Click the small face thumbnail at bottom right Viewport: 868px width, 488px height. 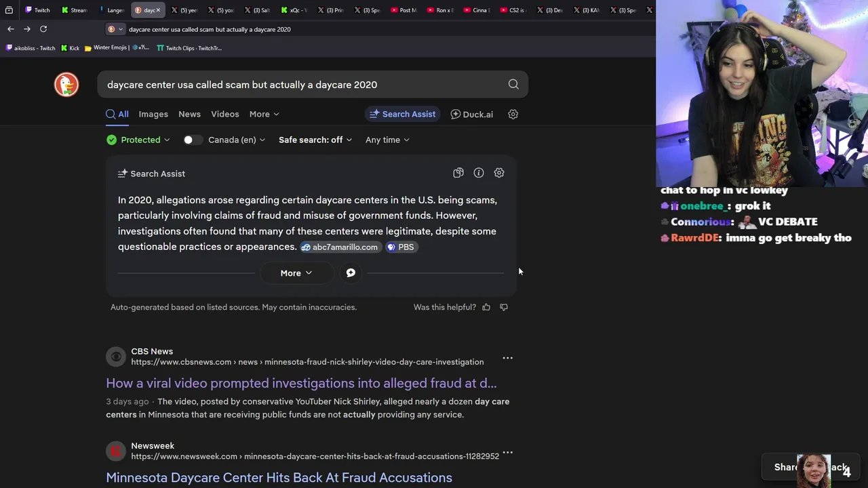(813, 471)
